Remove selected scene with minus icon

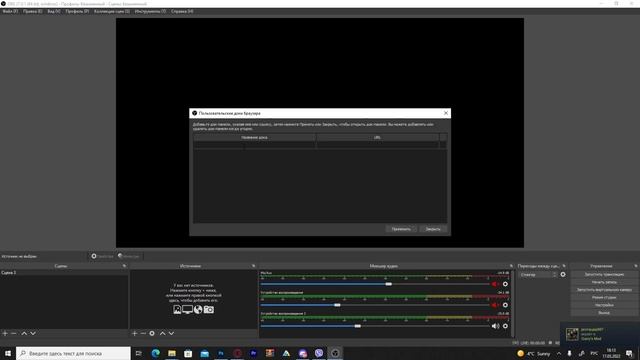14,333
